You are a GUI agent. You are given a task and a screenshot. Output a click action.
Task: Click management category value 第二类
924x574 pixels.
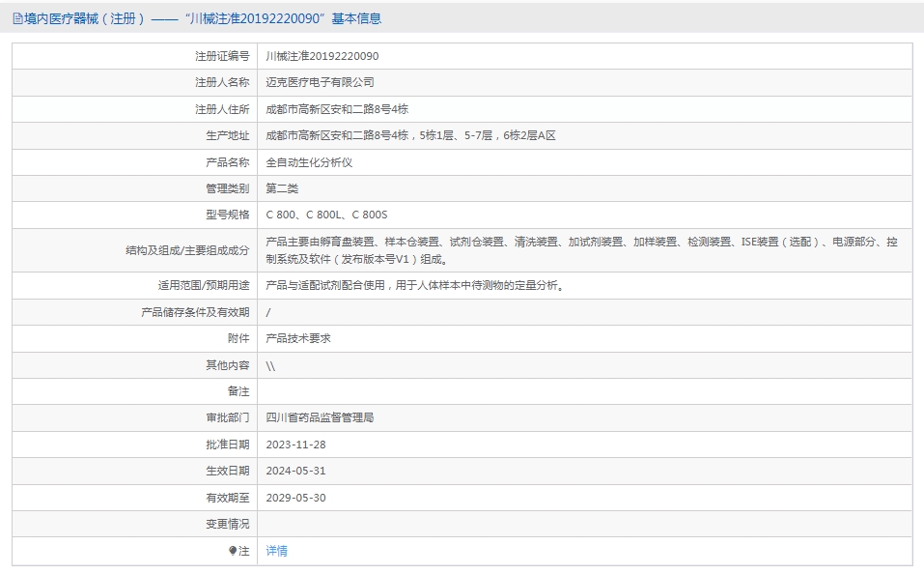coord(282,188)
